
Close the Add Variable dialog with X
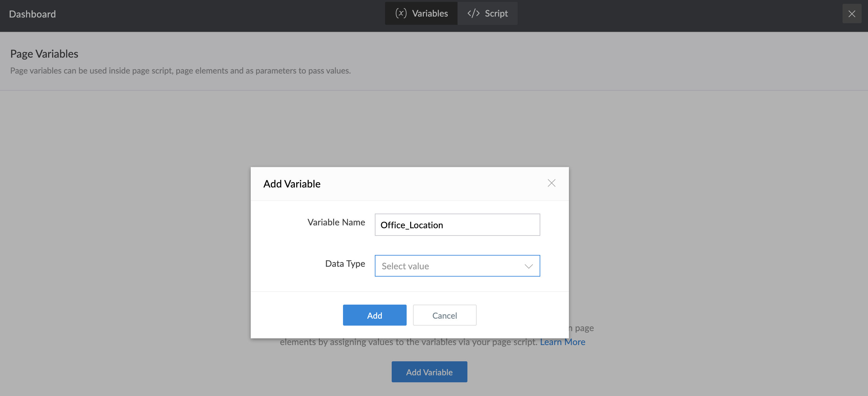pos(551,183)
